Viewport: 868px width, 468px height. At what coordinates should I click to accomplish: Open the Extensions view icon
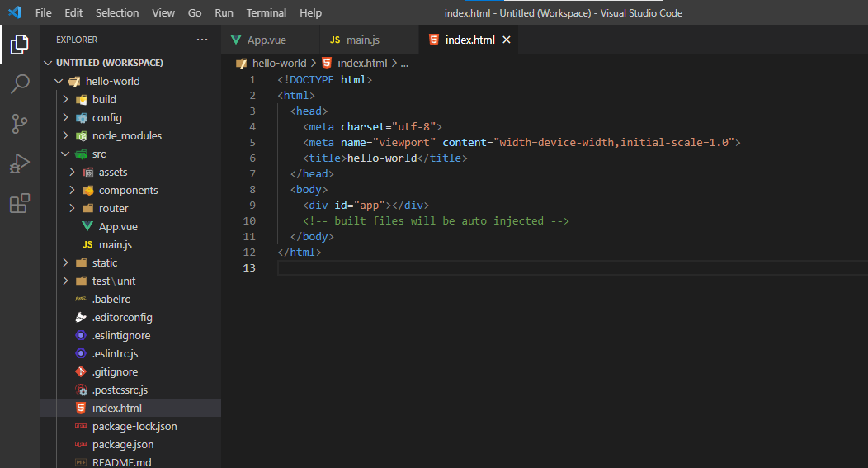[20, 203]
